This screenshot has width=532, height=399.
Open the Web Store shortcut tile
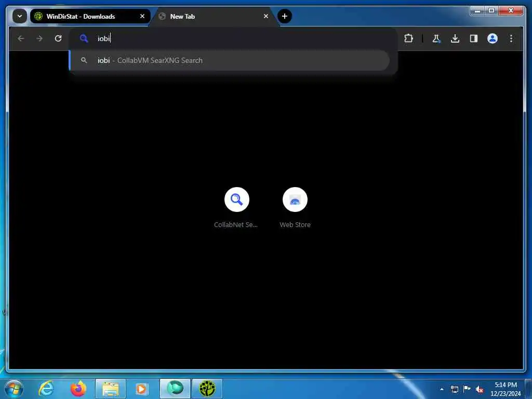295,207
